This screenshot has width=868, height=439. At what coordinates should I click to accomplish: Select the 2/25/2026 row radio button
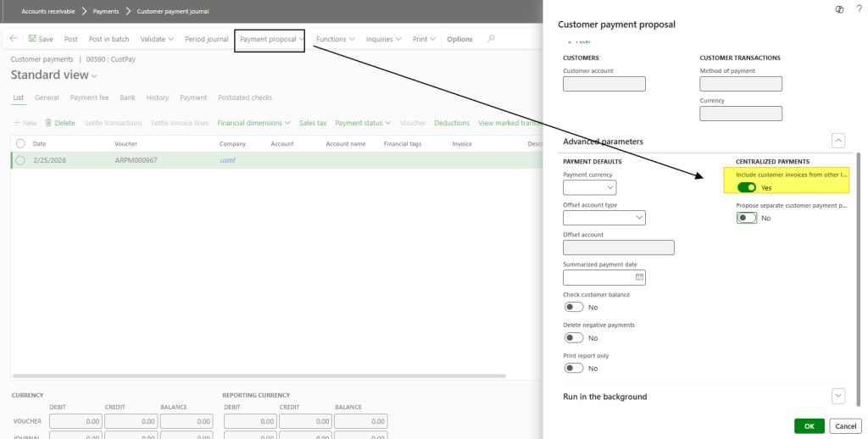coord(20,160)
